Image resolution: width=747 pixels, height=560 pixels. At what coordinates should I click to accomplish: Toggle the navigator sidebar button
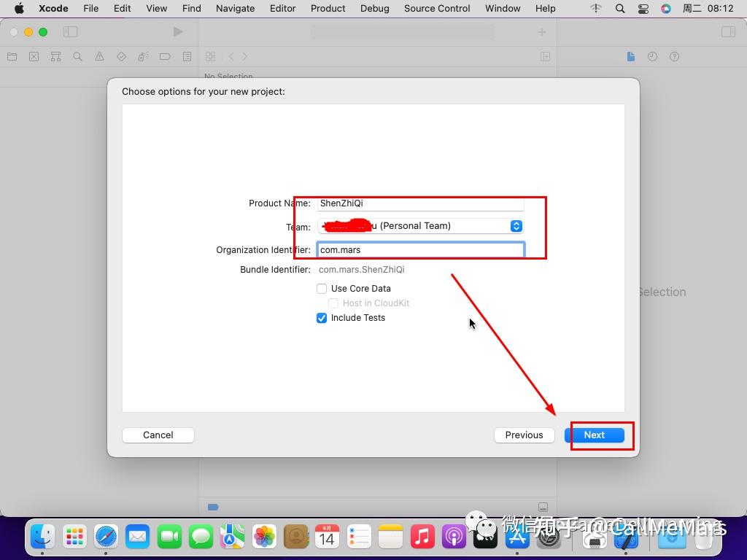[70, 32]
